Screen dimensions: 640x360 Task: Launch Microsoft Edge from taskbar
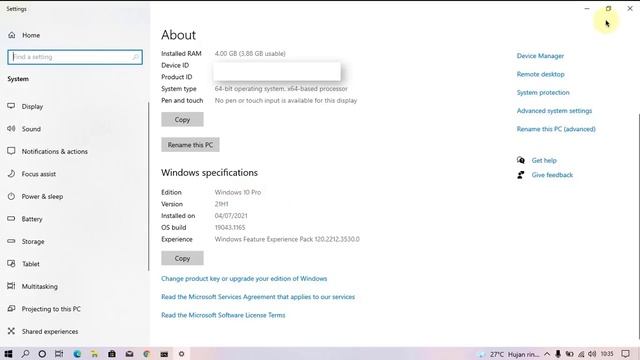(77, 354)
